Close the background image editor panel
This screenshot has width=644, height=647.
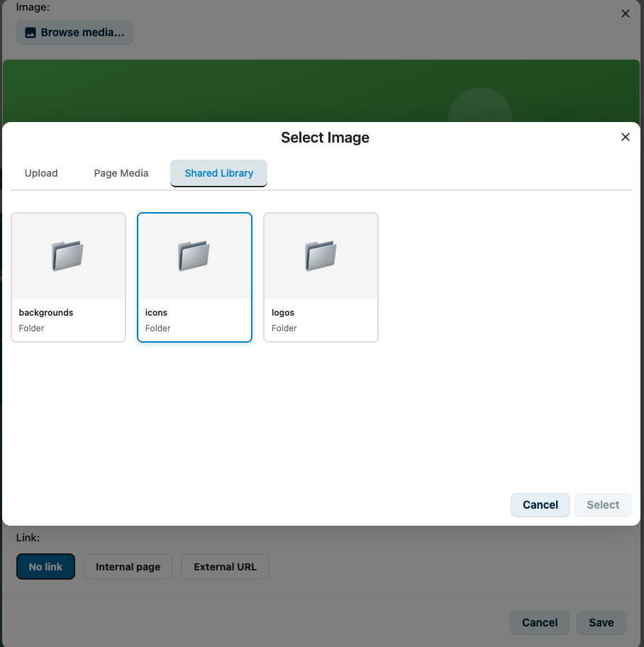coord(625,13)
